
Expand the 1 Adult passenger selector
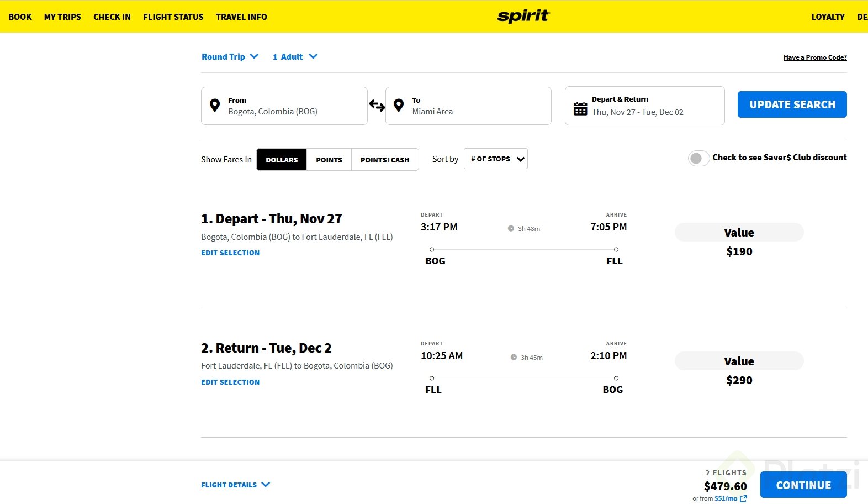click(295, 56)
